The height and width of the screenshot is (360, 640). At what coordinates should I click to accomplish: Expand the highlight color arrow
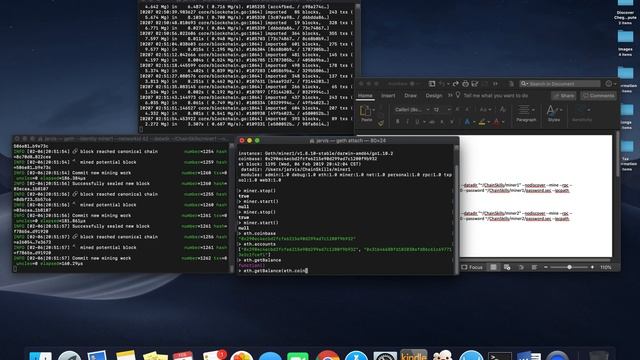(x=489, y=122)
